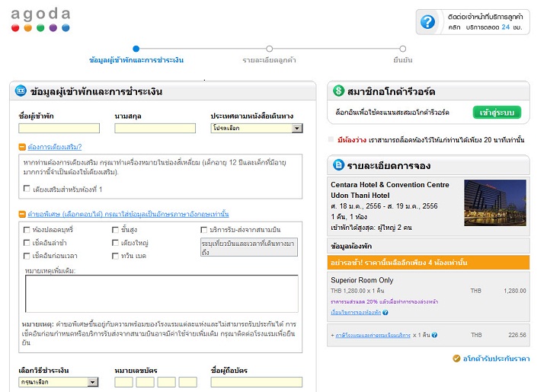This screenshot has width=547, height=392.
Task: Click the cardholder name field
Action: pyautogui.click(x=257, y=382)
